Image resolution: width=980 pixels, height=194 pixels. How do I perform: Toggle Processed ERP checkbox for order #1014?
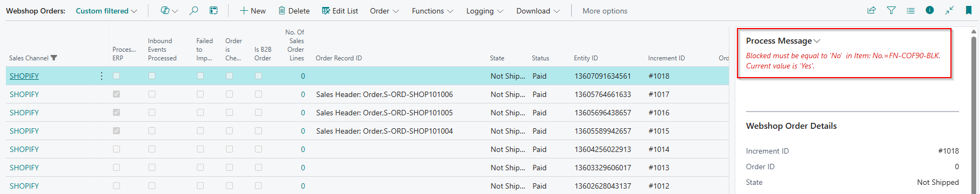(116, 149)
